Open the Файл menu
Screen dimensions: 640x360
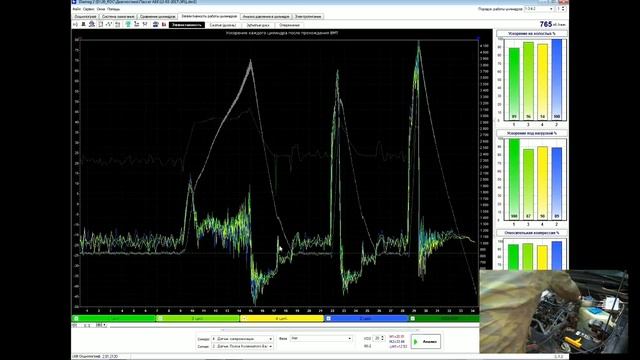coord(76,9)
